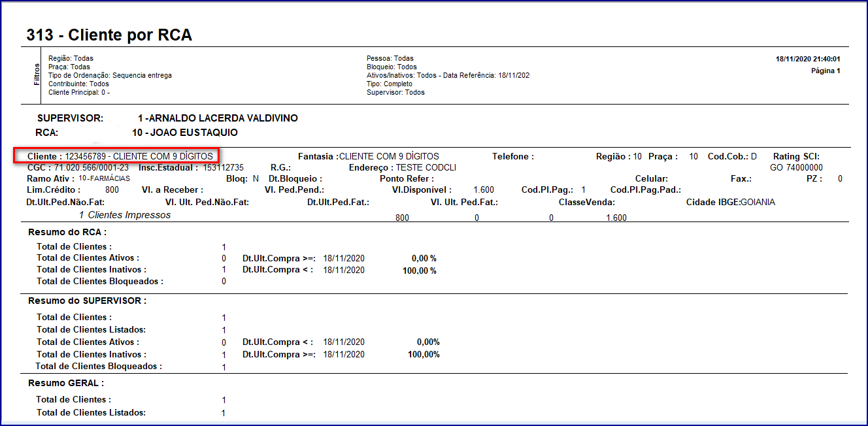The image size is (868, 426).
Task: Click 'Cliente : 123456789 - CLIENTE COM 9 DÍGITOS'
Action: click(x=120, y=157)
